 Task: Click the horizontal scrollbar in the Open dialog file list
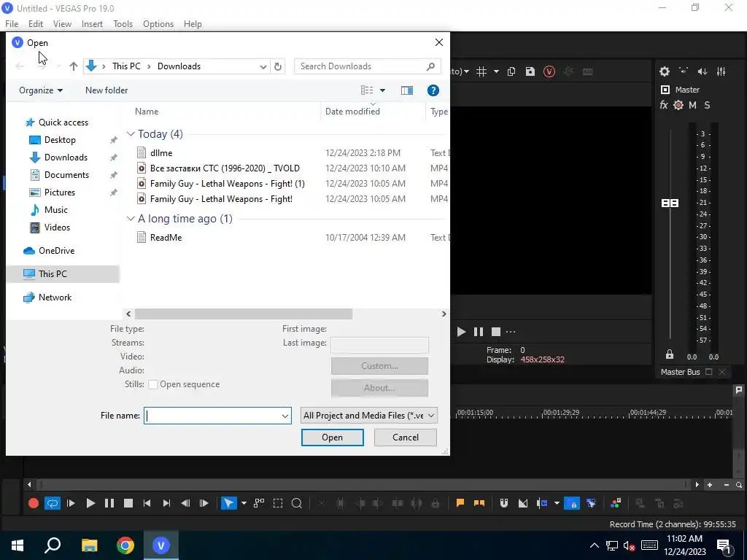pyautogui.click(x=244, y=314)
